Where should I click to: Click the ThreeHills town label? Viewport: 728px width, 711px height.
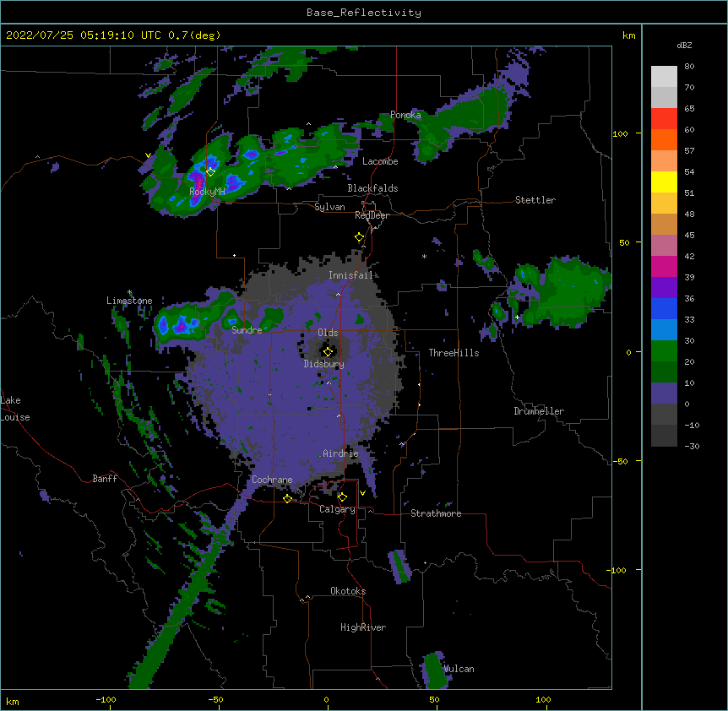(454, 353)
